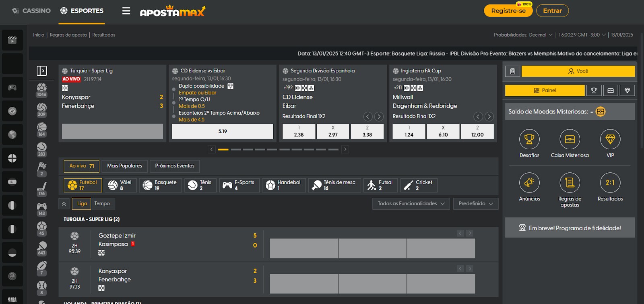
Task: Filter live events by Basquete
Action: click(x=161, y=185)
